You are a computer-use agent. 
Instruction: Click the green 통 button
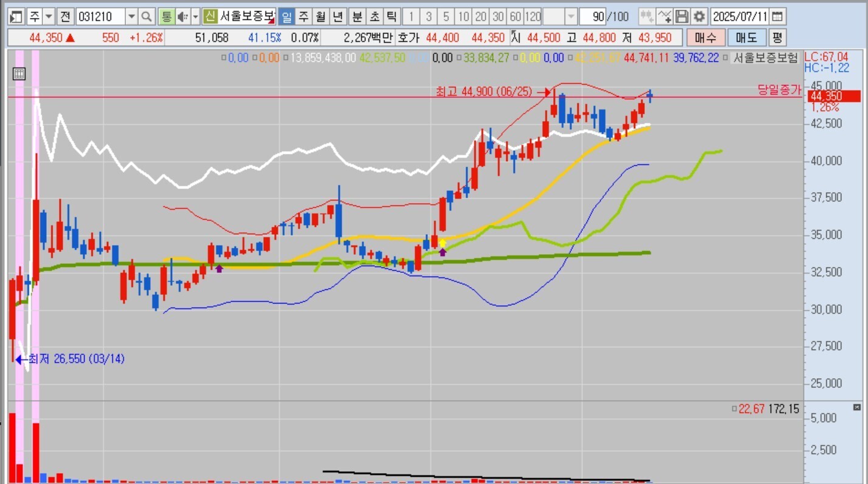pos(166,16)
